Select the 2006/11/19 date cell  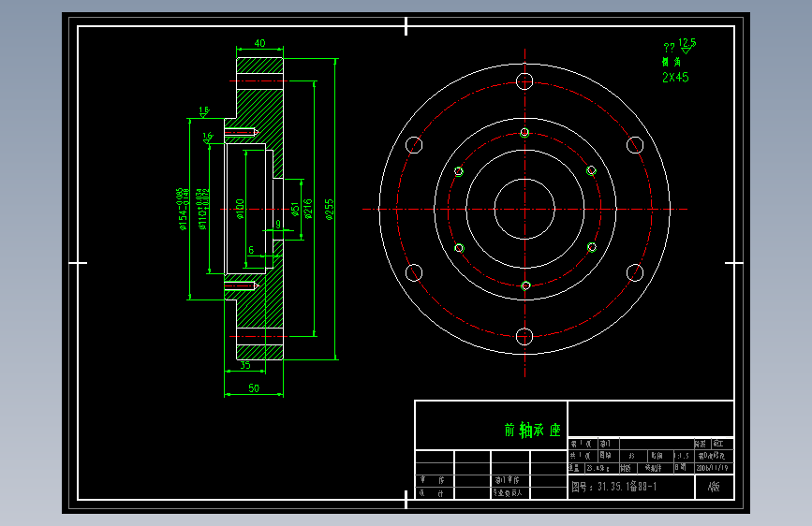pyautogui.click(x=713, y=468)
